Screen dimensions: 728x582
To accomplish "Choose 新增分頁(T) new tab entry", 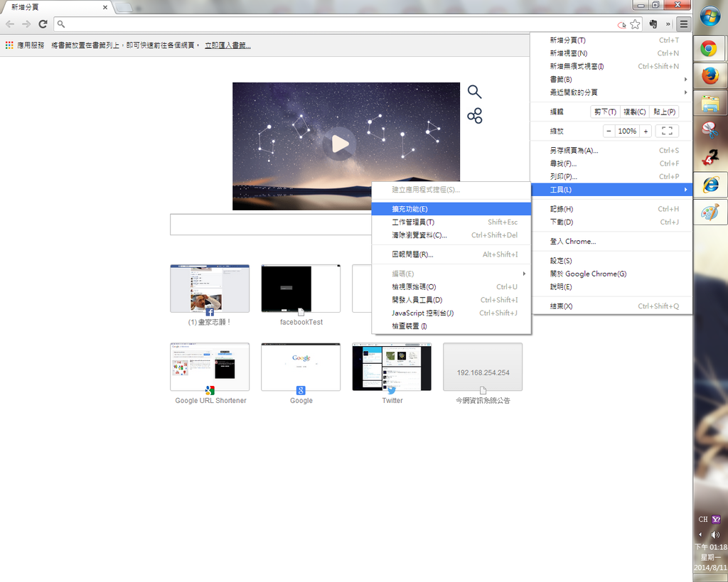I will [x=611, y=41].
